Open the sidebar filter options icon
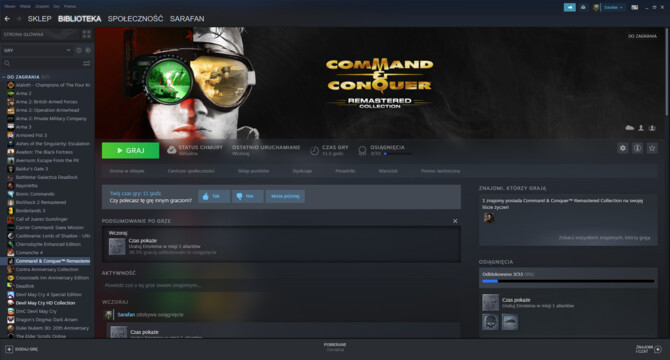This screenshot has height=360, width=670. pos(87,64)
